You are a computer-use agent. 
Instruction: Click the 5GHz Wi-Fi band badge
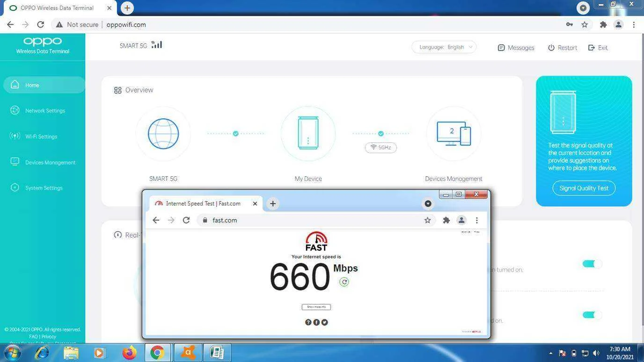pos(381,147)
